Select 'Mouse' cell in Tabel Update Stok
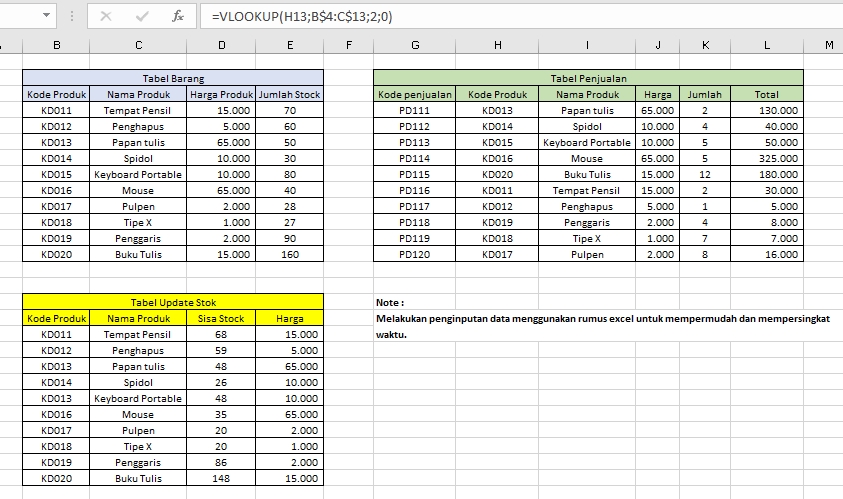The width and height of the screenshot is (843, 499). coord(138,415)
